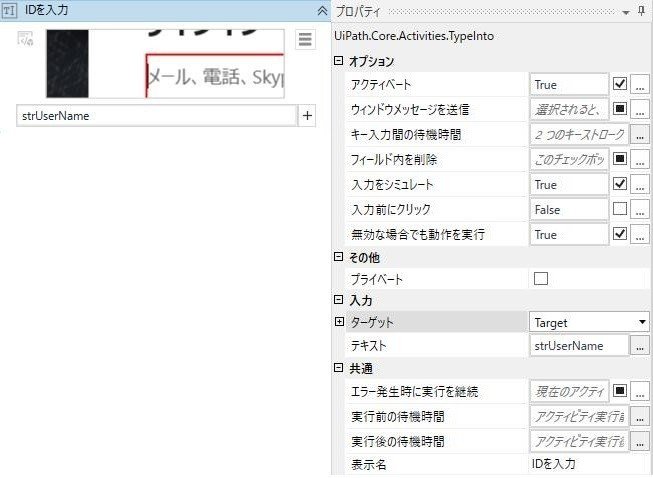Collapse the IDを入力 activity with the double chevron
This screenshot has width=653, height=478.
tap(322, 11)
